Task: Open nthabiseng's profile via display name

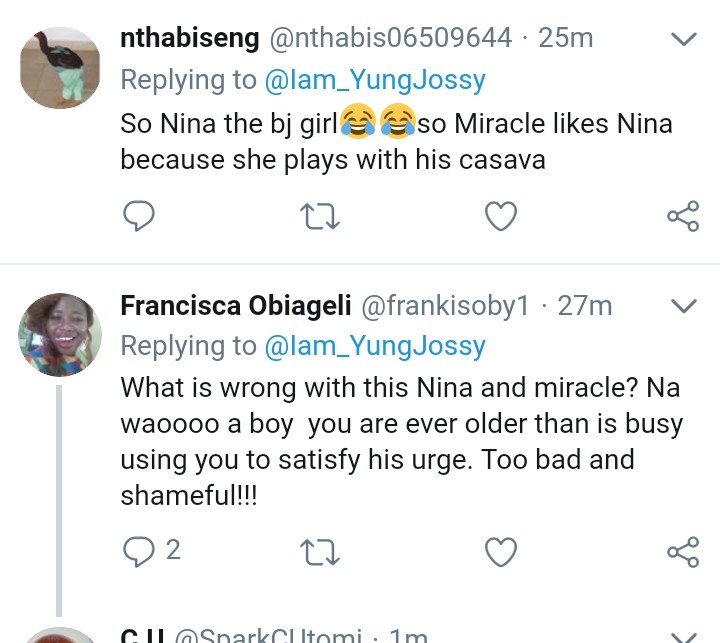Action: (186, 39)
